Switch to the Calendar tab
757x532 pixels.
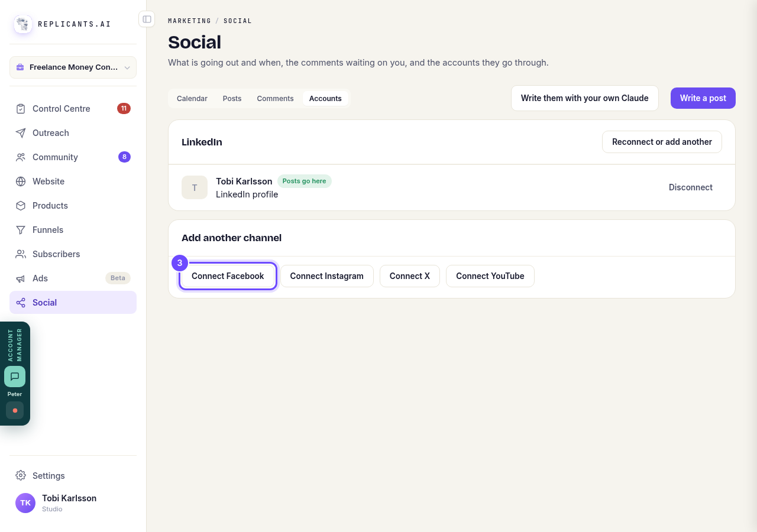tap(192, 99)
